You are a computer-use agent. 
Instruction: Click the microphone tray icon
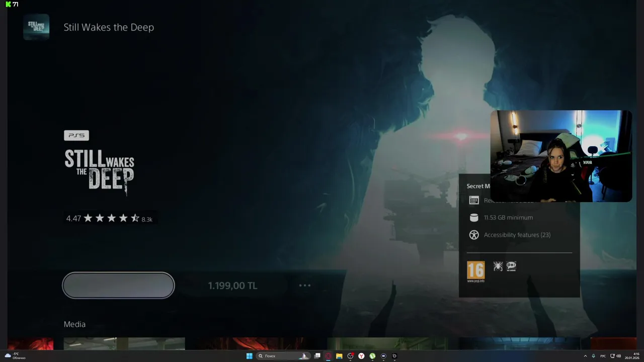[x=594, y=356]
